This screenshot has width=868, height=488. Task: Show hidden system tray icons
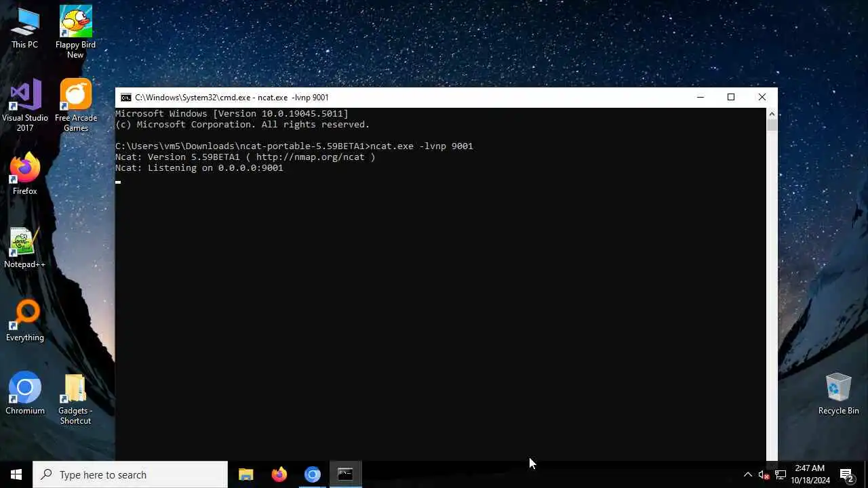pos(747,474)
